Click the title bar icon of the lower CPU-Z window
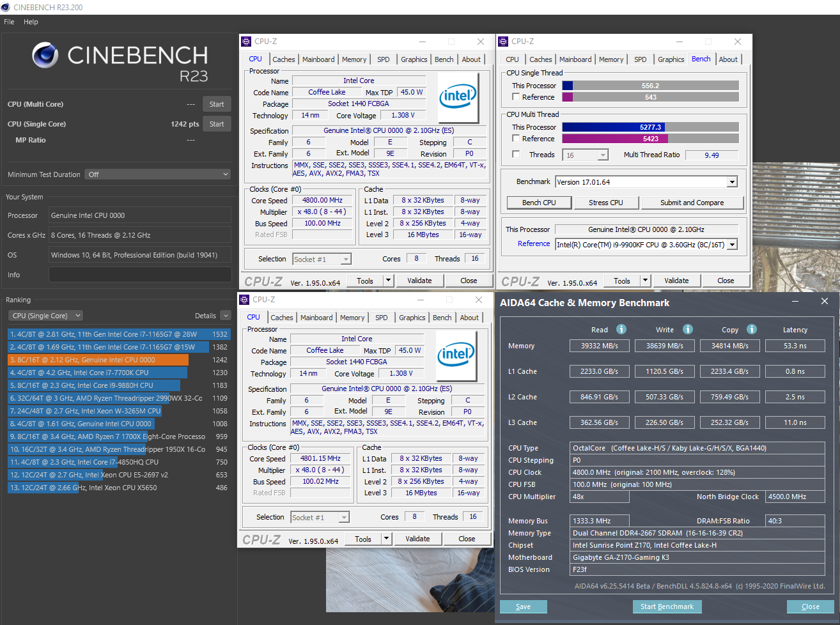The height and width of the screenshot is (625, 840). click(244, 300)
